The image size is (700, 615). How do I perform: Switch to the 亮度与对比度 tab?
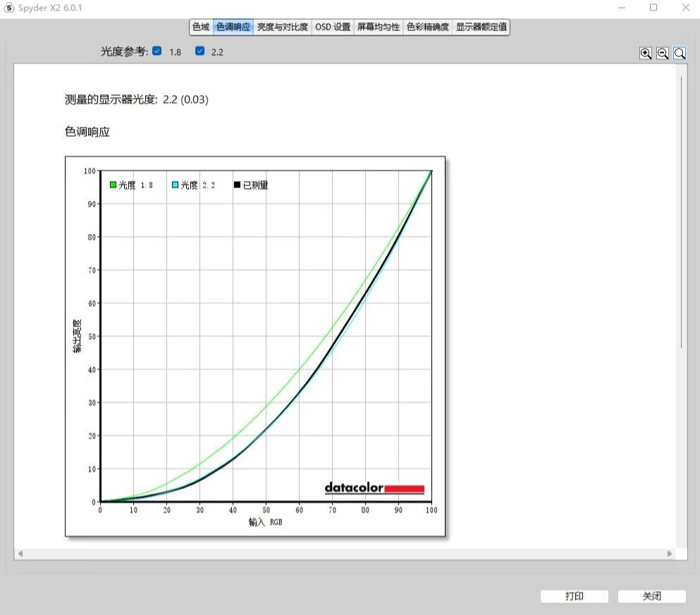pyautogui.click(x=282, y=27)
